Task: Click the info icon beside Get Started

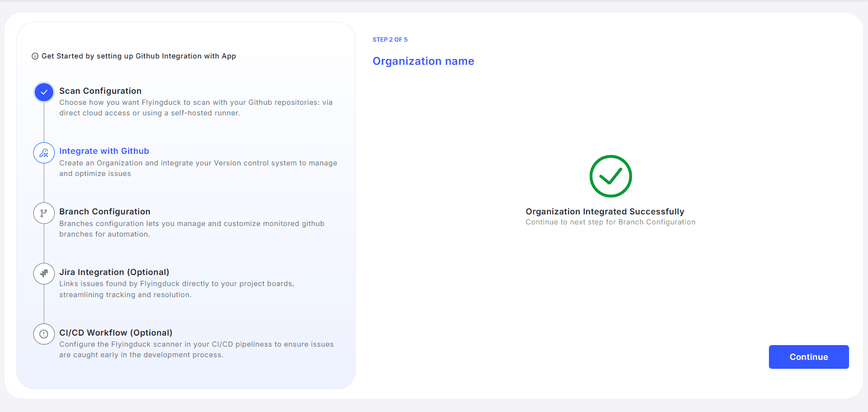Action: coord(35,56)
